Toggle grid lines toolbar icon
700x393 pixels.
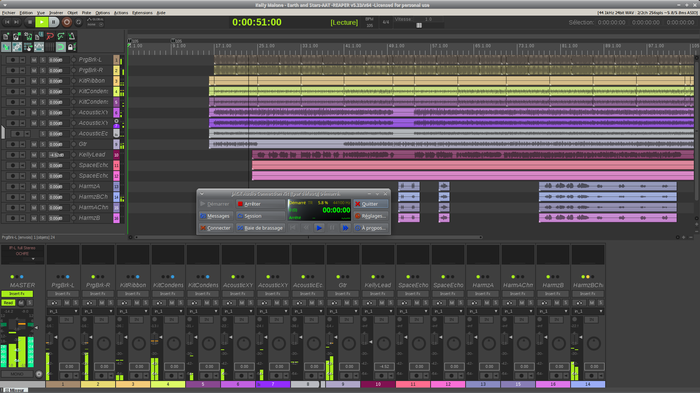pyautogui.click(x=50, y=47)
